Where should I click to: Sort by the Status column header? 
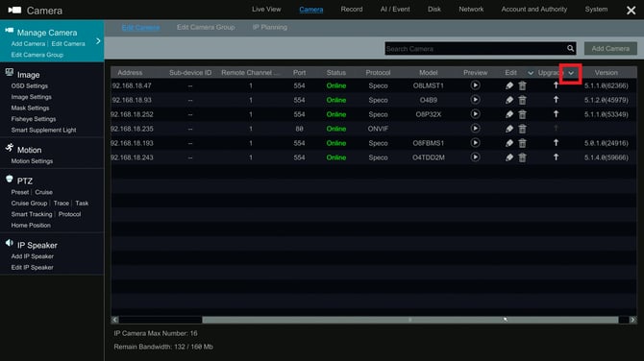pos(336,73)
